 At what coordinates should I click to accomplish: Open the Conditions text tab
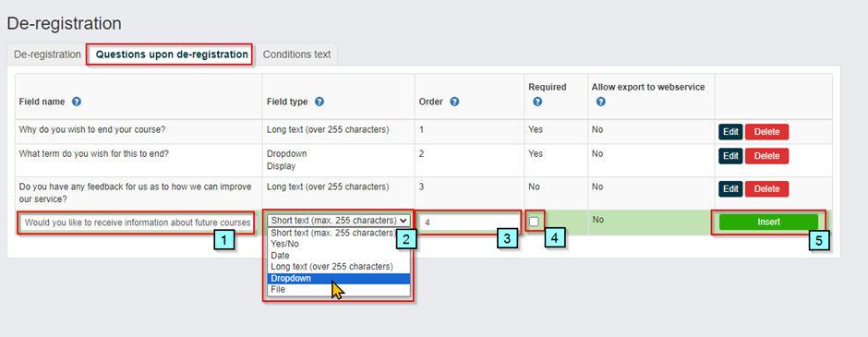coord(296,54)
